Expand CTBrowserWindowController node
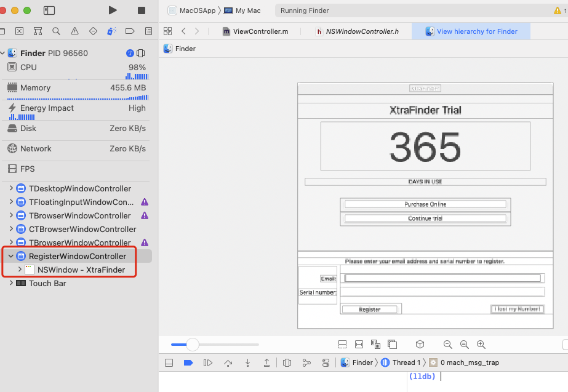The width and height of the screenshot is (568, 392). click(11, 228)
